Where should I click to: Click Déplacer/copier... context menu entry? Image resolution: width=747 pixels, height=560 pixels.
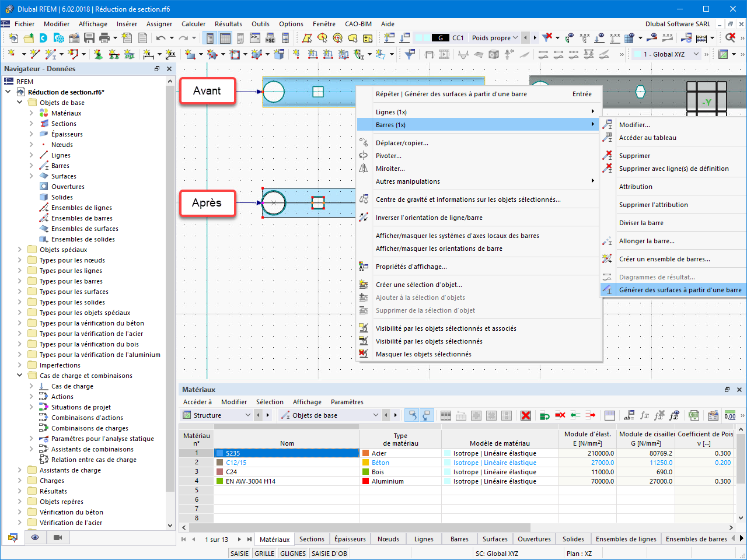point(402,143)
